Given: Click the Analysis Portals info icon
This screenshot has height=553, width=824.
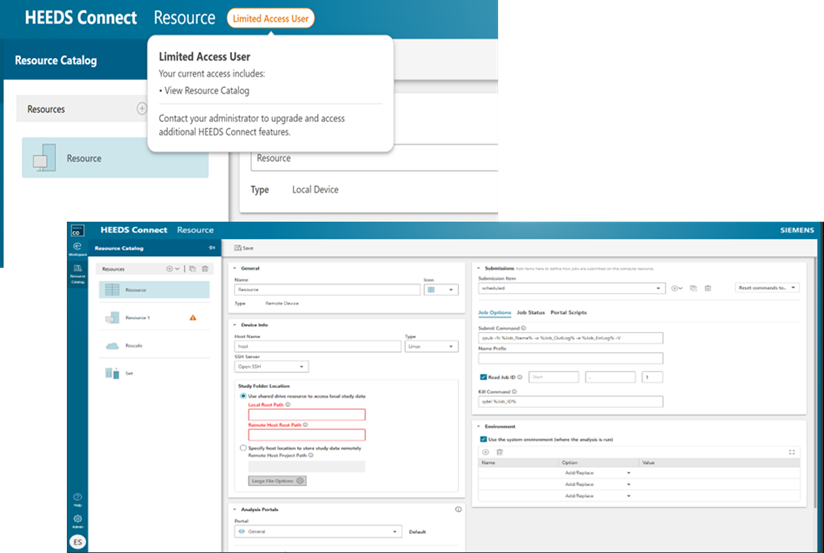Looking at the screenshot, I should click(458, 509).
